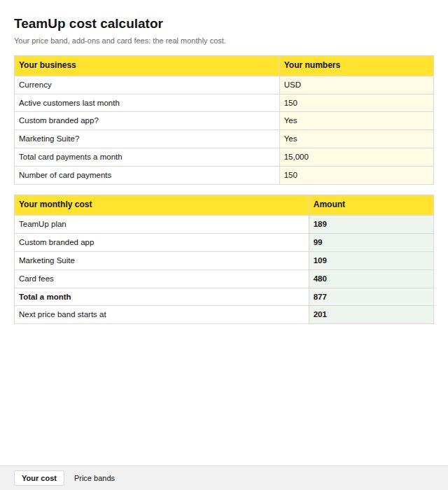The image size is (448, 490).
Task: Select the Currency value USD cell
Action: pos(356,85)
